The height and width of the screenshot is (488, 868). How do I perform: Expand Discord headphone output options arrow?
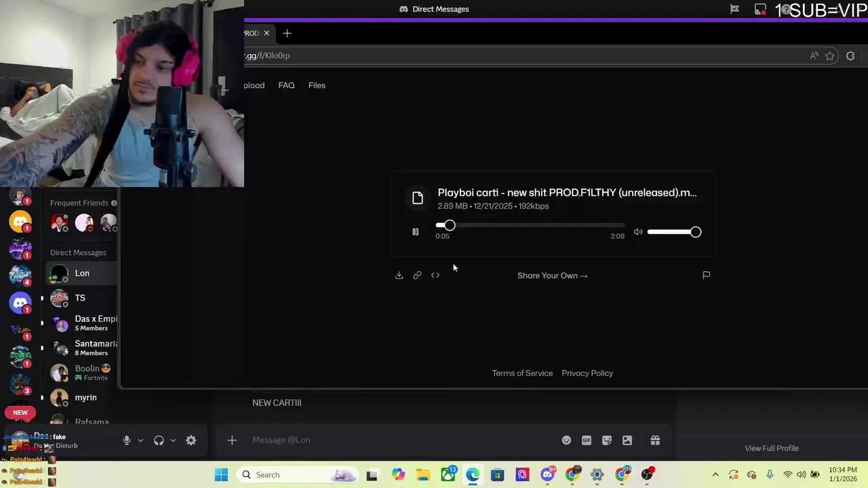tap(173, 440)
